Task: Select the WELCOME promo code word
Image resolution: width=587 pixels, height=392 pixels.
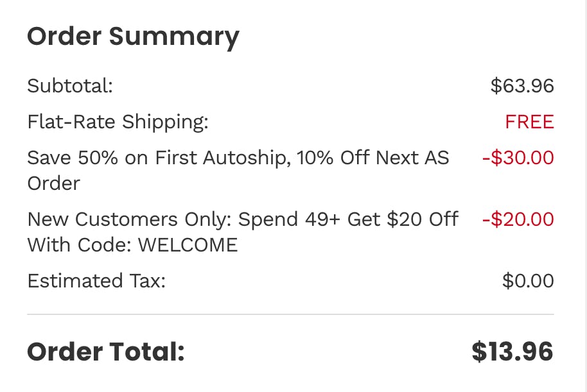Action: [188, 245]
